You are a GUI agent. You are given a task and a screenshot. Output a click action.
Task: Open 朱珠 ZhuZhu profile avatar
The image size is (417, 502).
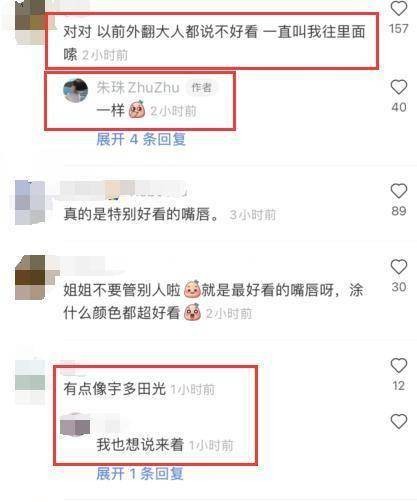click(76, 90)
